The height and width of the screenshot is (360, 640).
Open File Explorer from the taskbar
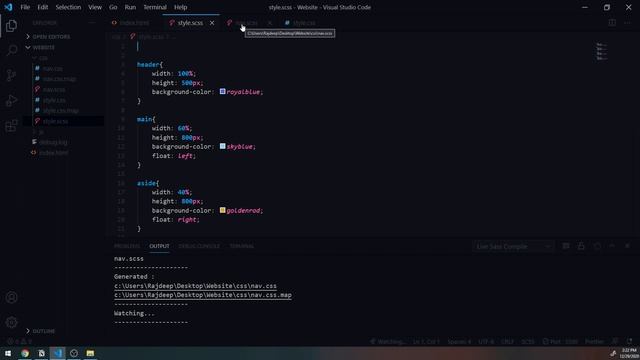click(90, 353)
